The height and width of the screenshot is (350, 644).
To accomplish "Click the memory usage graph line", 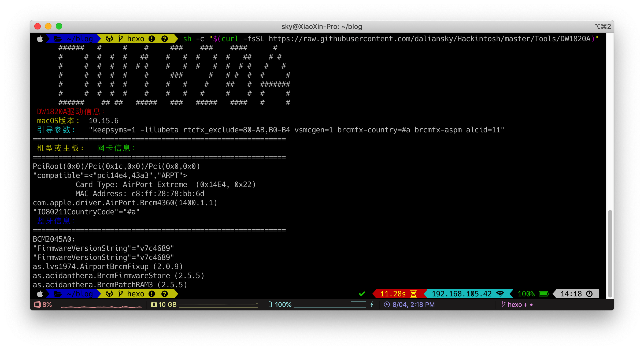I will click(x=218, y=305).
